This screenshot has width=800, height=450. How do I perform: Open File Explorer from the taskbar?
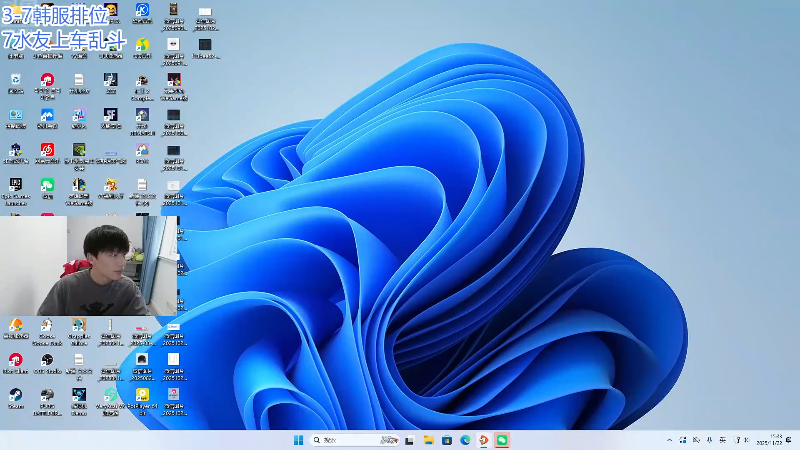pos(428,440)
